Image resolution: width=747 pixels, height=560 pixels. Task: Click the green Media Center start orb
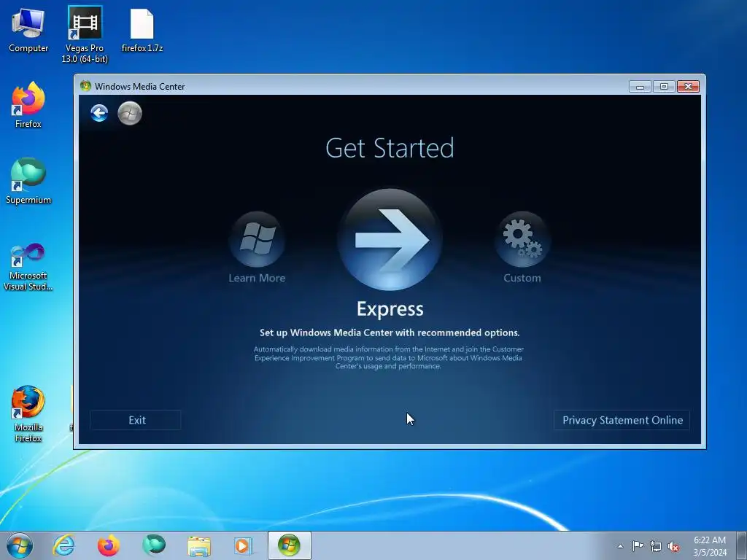point(130,113)
